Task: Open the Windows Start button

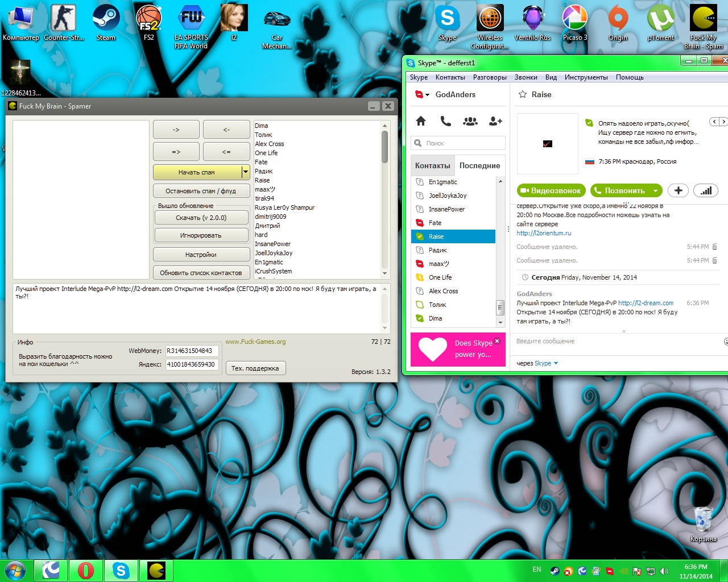Action: point(15,570)
